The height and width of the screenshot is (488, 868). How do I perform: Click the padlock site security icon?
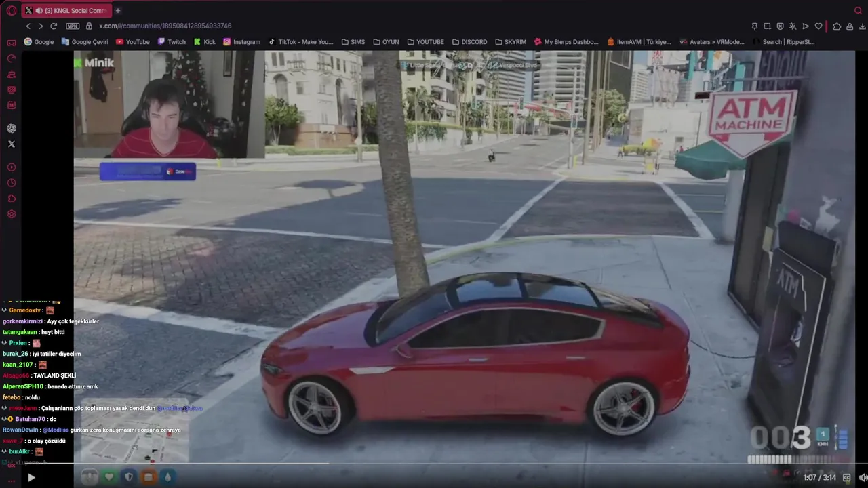[89, 26]
